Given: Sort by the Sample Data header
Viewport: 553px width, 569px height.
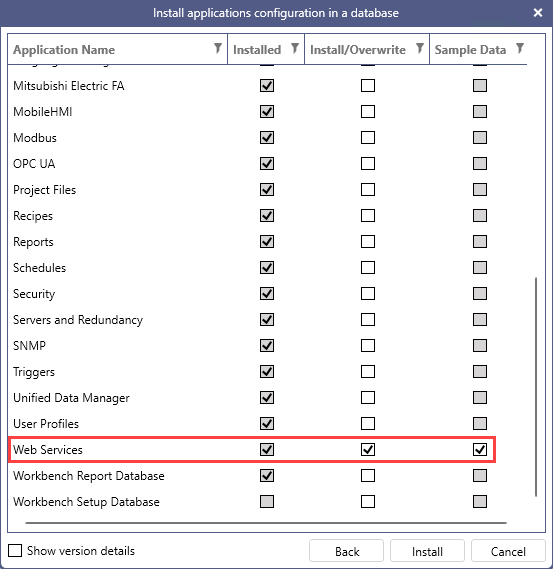Looking at the screenshot, I should pos(470,50).
